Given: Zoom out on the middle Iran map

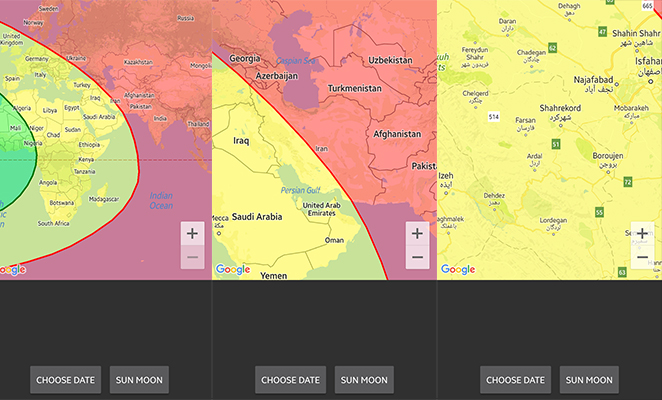Looking at the screenshot, I should click(x=417, y=257).
